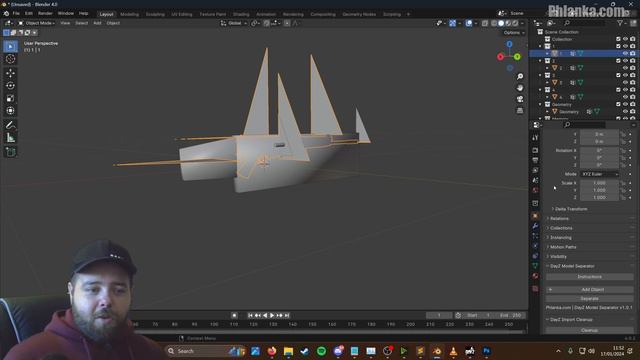The width and height of the screenshot is (640, 360).
Task: Select the Scale tool
Action: 11,98
